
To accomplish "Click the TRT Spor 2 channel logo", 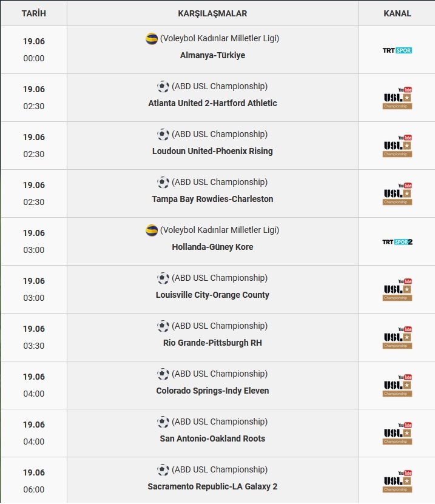I will [397, 242].
